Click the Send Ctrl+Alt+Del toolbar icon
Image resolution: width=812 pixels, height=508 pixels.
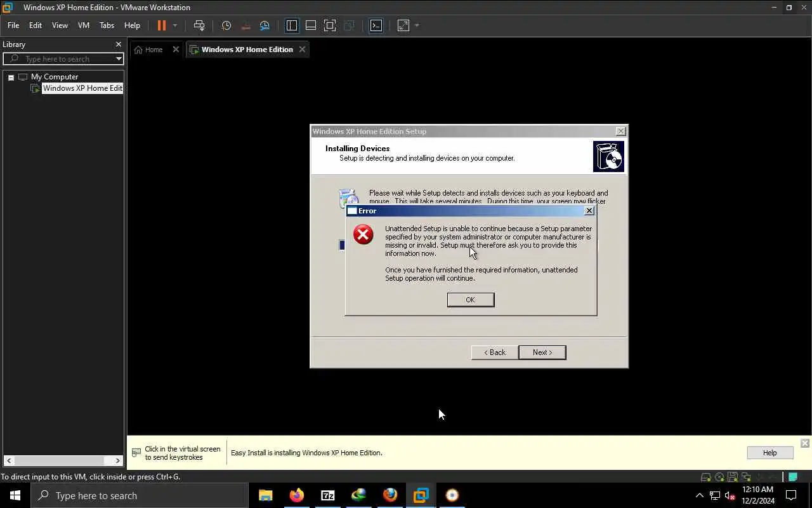(x=199, y=25)
